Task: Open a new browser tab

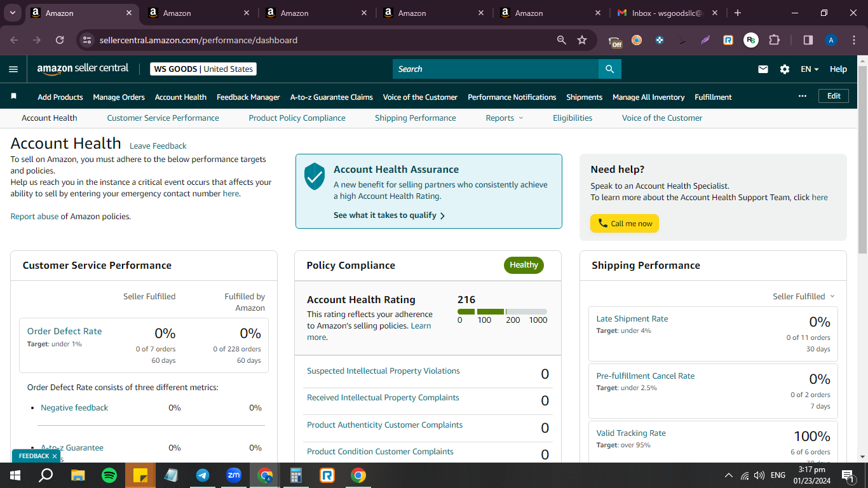Action: 737,13
